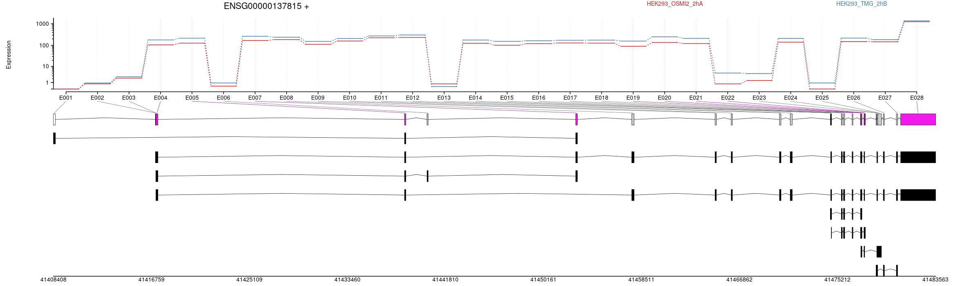Click exon label E022
The image size is (980, 286).
[728, 98]
